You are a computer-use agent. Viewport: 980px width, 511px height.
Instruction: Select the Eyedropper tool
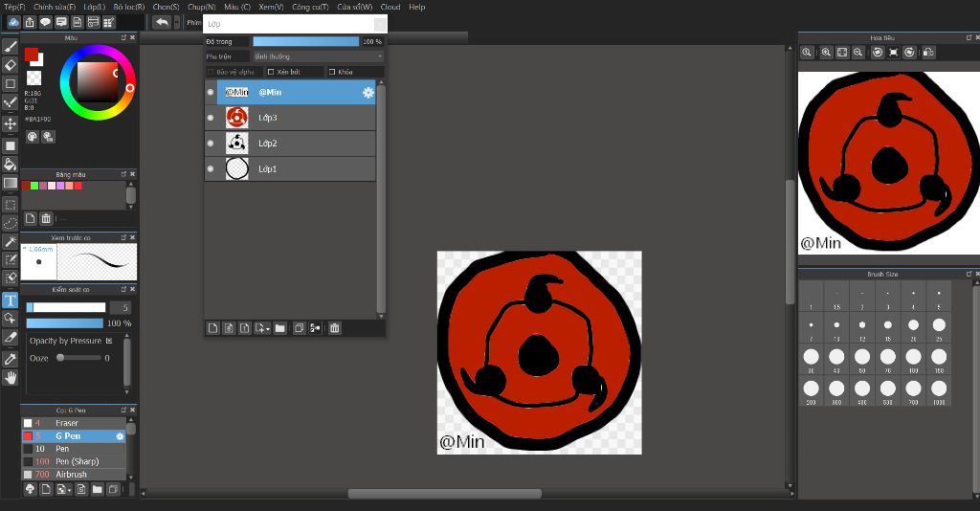click(10, 359)
